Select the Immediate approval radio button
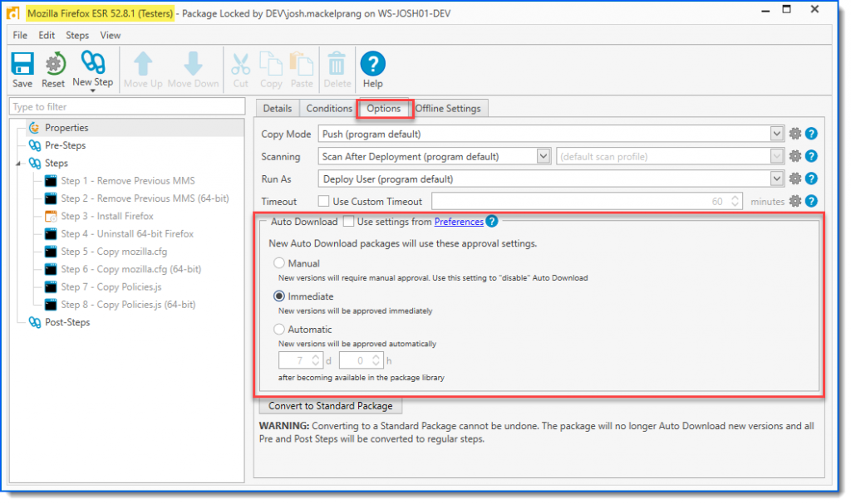This screenshot has width=851, height=504. (x=279, y=296)
